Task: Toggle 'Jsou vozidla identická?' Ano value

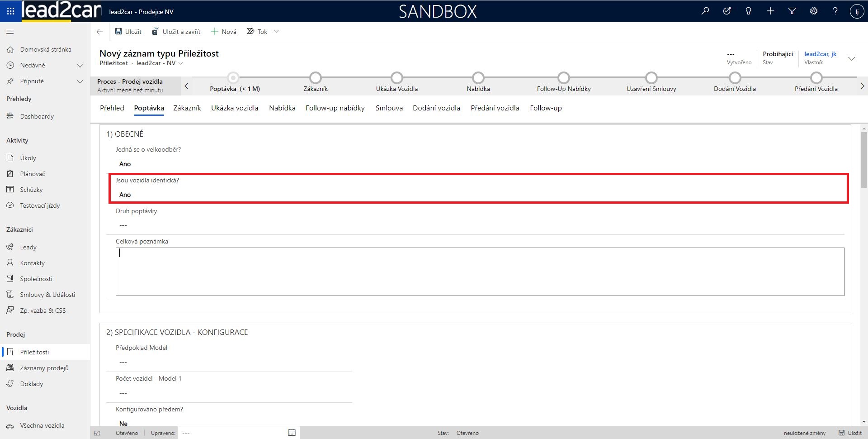Action: (125, 195)
